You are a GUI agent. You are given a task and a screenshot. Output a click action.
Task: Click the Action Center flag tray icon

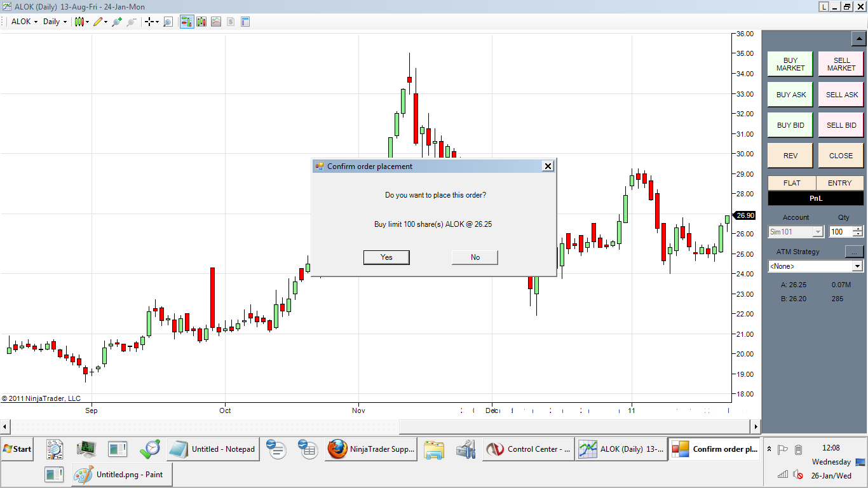coord(783,449)
